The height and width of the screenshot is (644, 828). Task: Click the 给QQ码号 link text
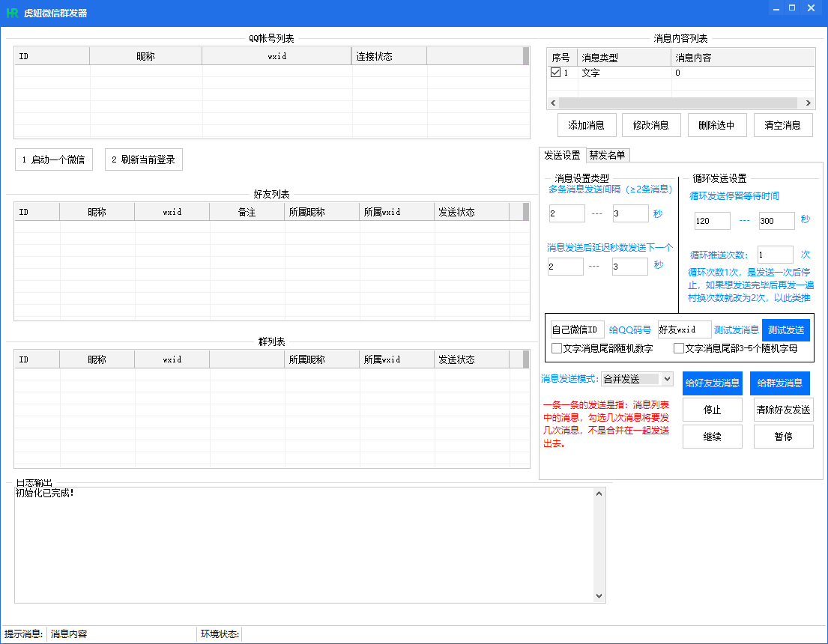point(630,330)
